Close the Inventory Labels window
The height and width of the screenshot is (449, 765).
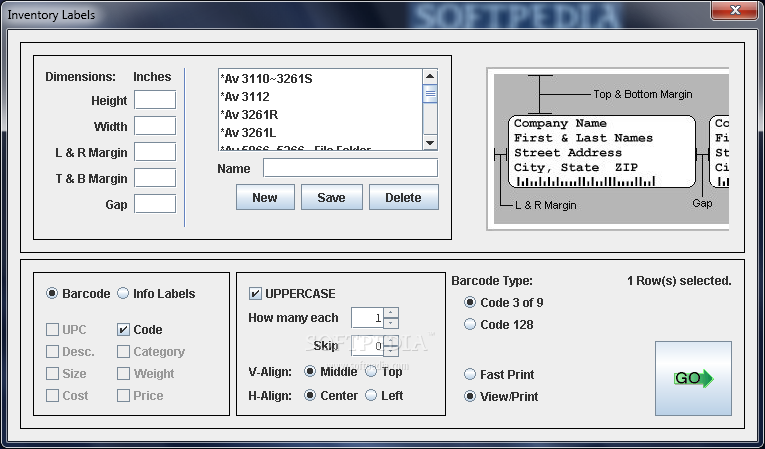point(734,10)
